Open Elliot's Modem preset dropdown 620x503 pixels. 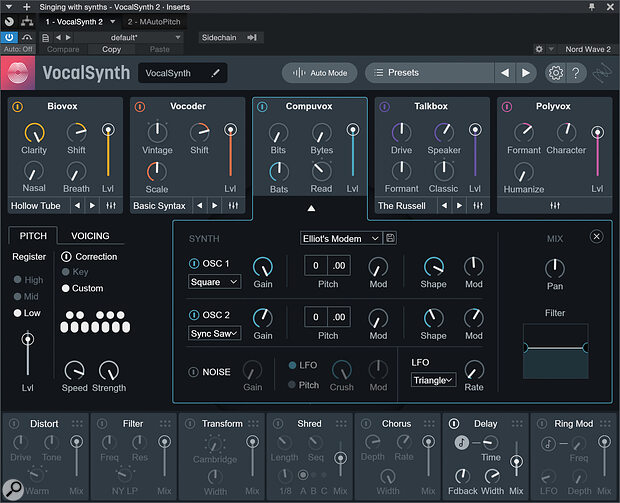[341, 238]
